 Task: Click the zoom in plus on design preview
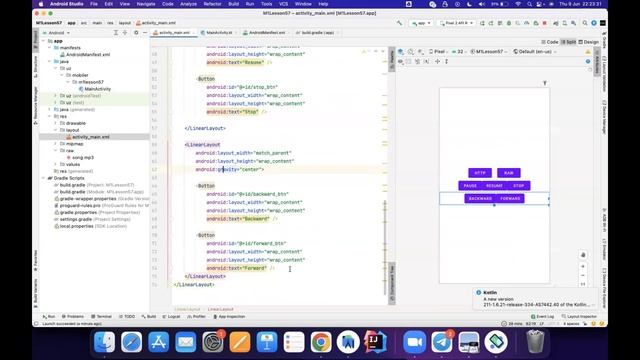(583, 267)
